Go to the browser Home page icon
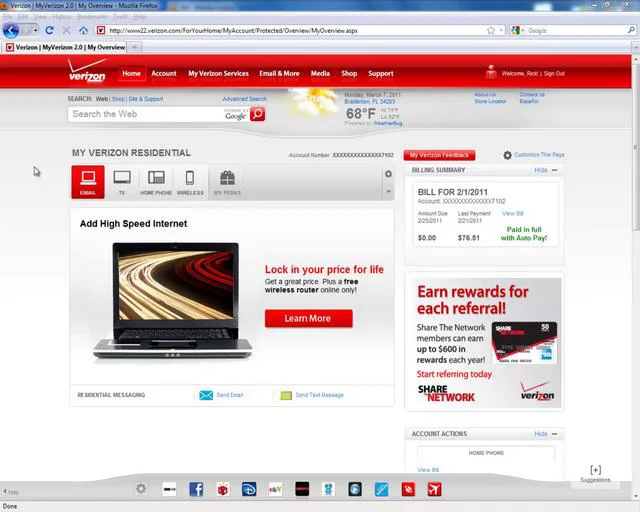The height and width of the screenshot is (512, 640). point(83,30)
